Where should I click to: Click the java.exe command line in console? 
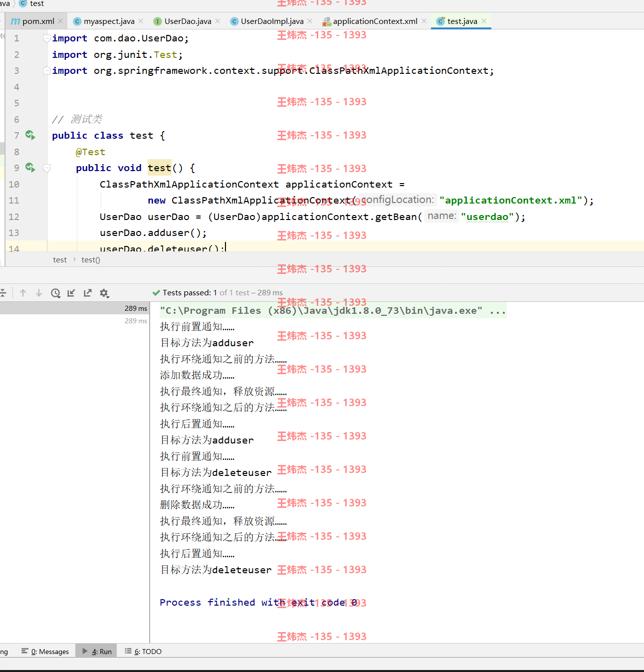(x=333, y=311)
